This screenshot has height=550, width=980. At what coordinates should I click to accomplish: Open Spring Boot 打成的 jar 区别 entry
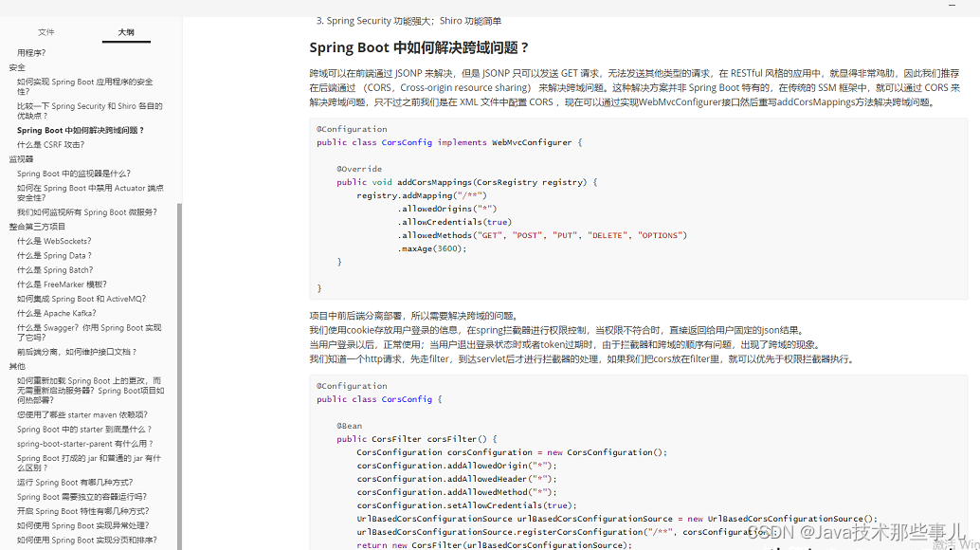click(x=89, y=463)
